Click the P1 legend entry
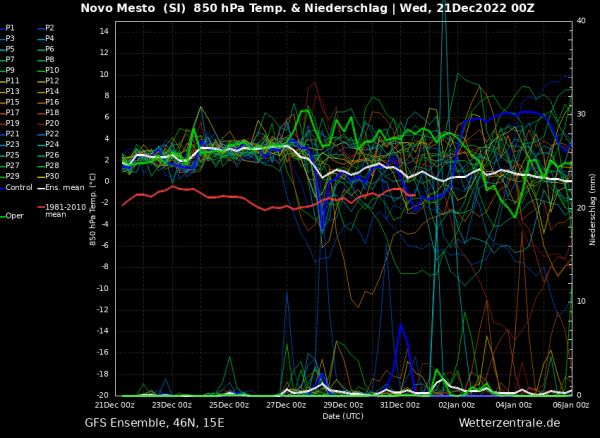The width and height of the screenshot is (600, 438). coord(10,28)
